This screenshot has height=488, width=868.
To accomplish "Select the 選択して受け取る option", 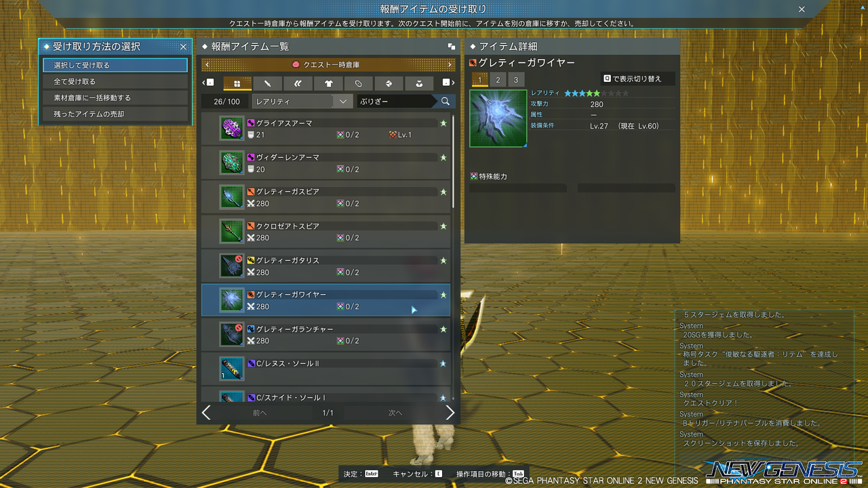I will point(115,65).
